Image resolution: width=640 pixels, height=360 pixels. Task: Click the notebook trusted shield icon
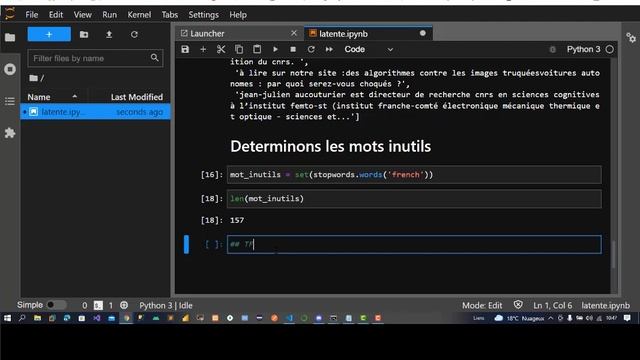518,305
